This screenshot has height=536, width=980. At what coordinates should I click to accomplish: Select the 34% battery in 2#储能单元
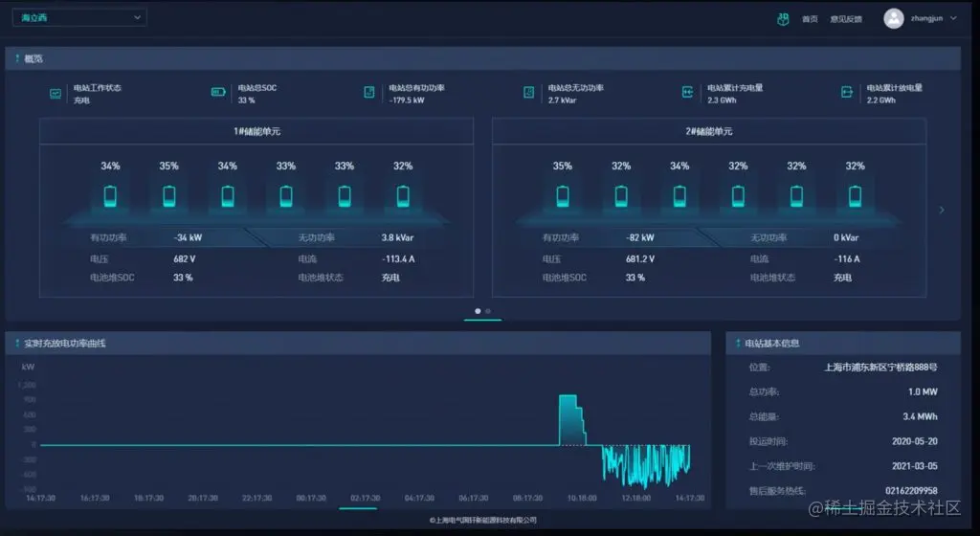(679, 196)
